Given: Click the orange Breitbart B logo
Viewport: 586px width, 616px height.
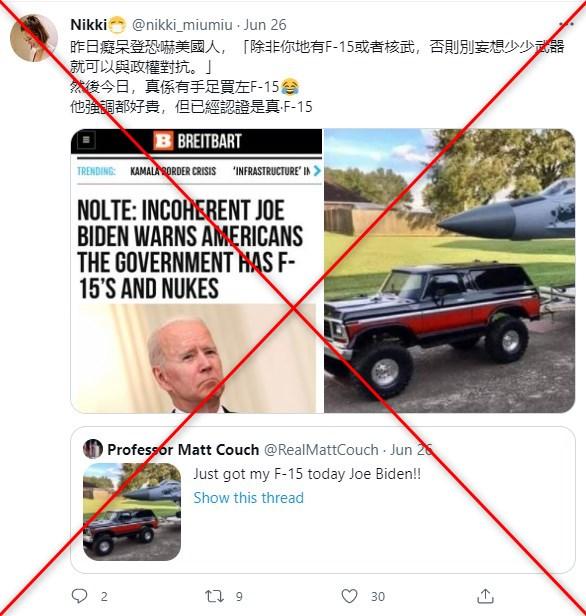Looking at the screenshot, I should click(x=163, y=140).
